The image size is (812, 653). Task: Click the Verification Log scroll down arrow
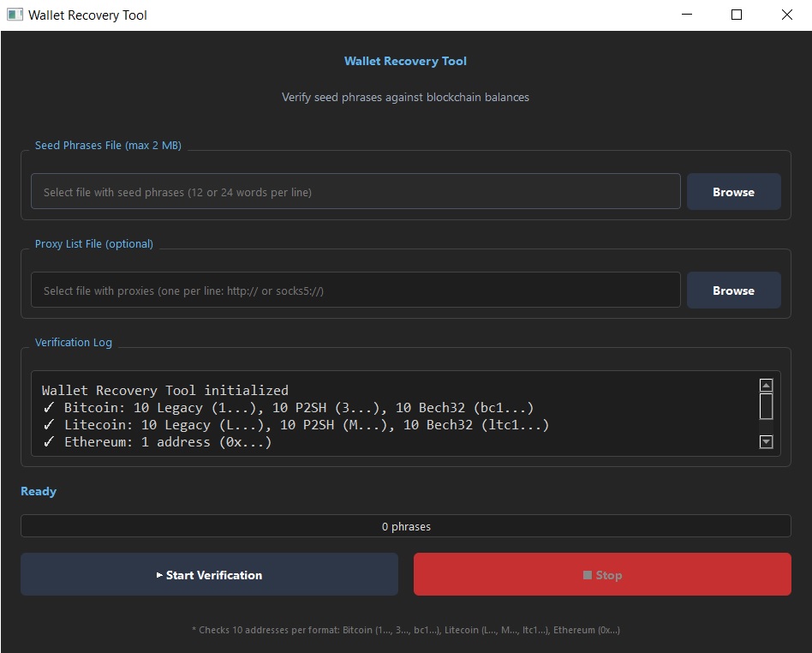[767, 441]
